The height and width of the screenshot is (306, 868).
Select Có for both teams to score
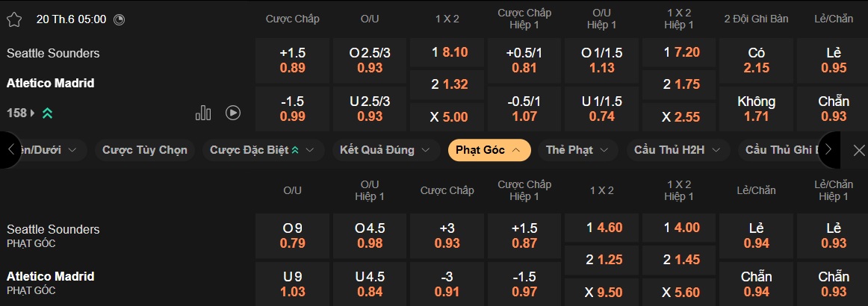coord(756,60)
